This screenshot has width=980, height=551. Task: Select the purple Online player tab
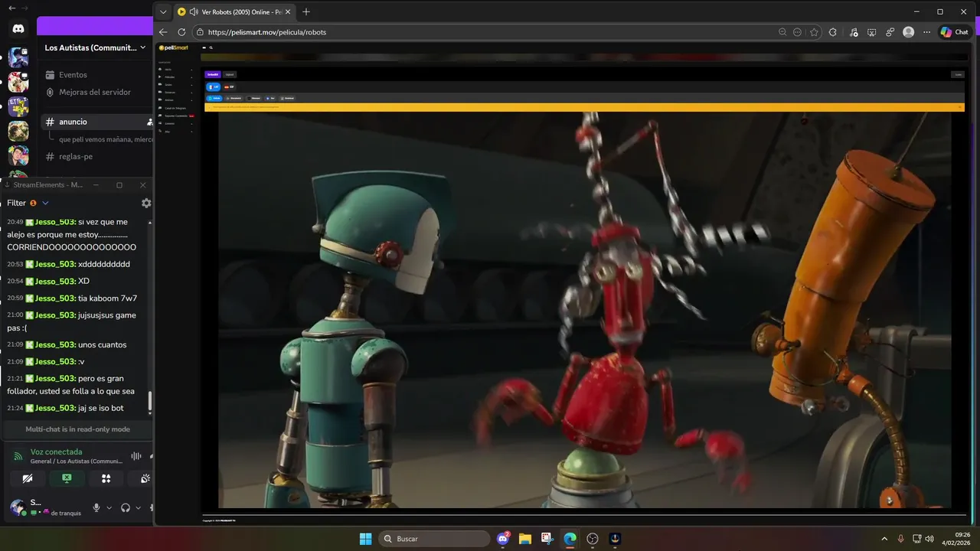[213, 74]
